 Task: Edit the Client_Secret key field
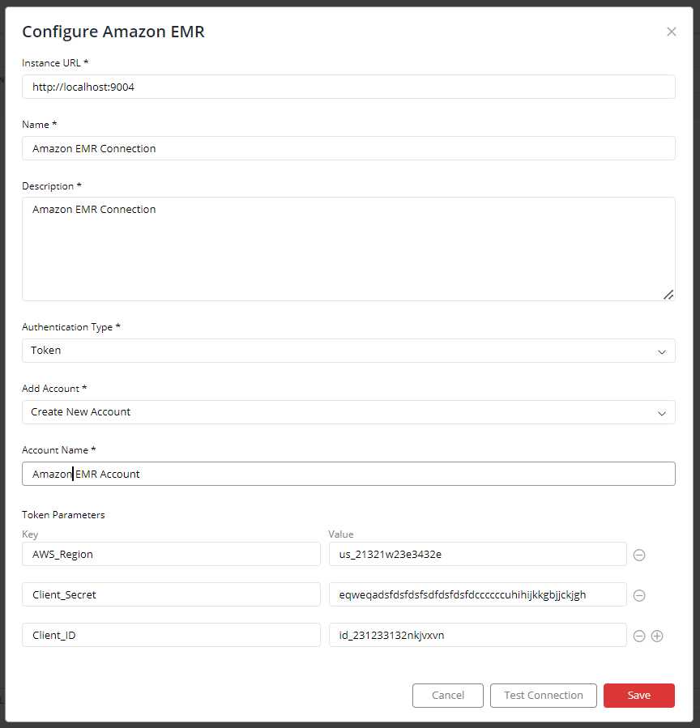pyautogui.click(x=171, y=594)
